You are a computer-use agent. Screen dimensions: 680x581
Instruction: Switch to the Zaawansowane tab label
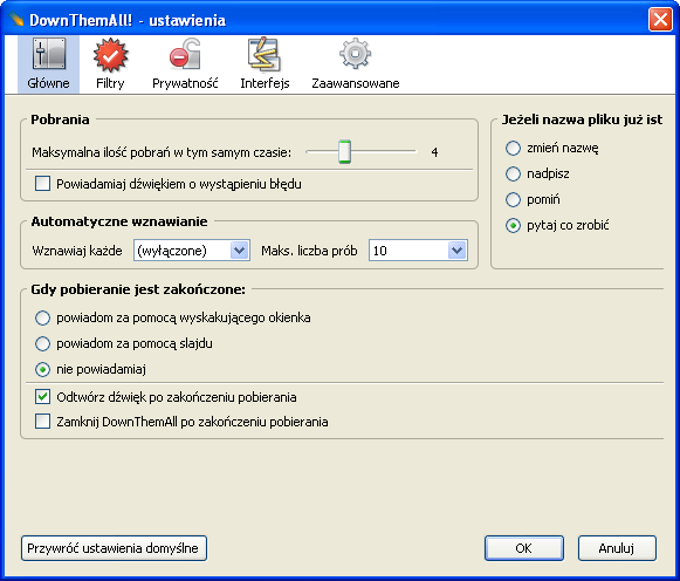click(355, 83)
